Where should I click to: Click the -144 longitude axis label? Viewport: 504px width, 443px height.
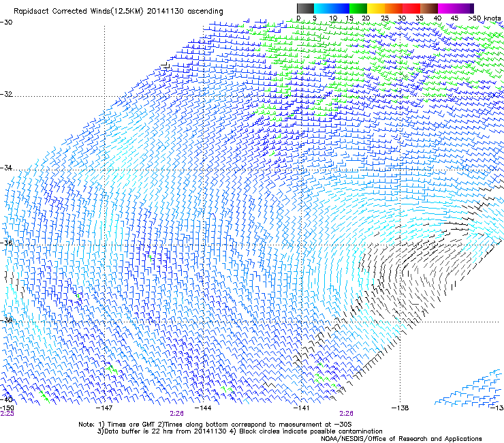coord(203,408)
